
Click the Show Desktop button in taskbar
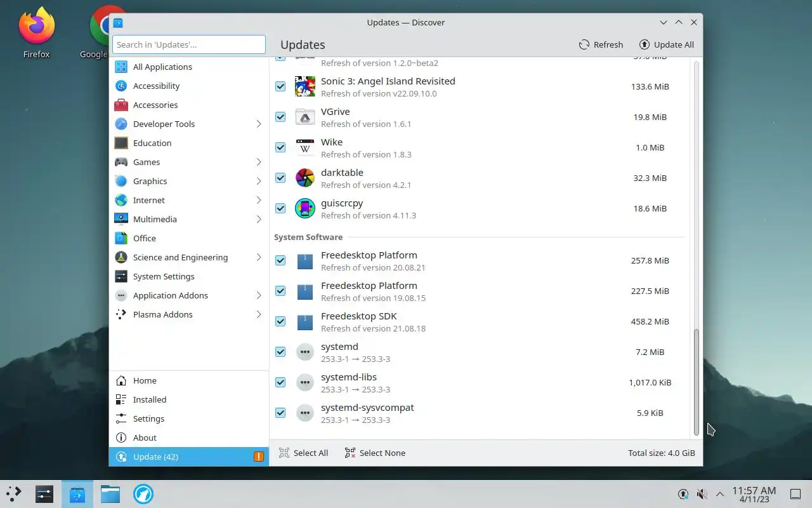click(795, 494)
